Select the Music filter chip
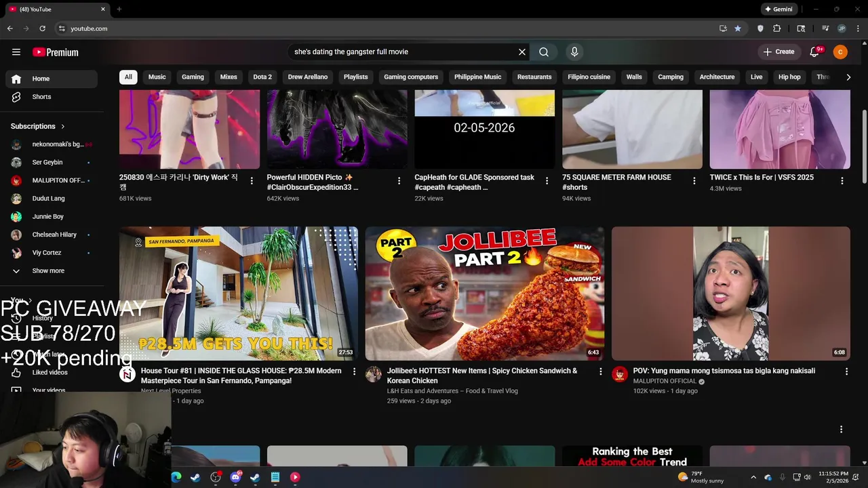Image resolution: width=868 pixels, height=488 pixels. [x=157, y=77]
